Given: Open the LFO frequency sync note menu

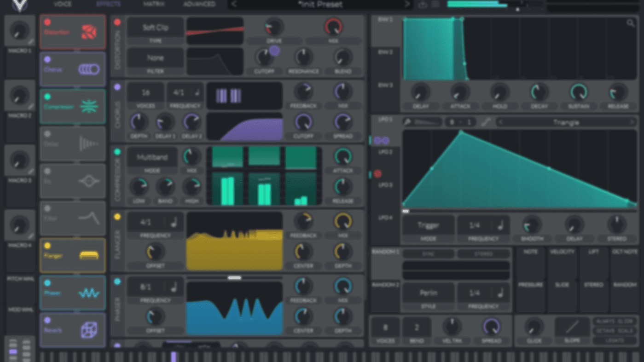Looking at the screenshot, I should pyautogui.click(x=501, y=225).
